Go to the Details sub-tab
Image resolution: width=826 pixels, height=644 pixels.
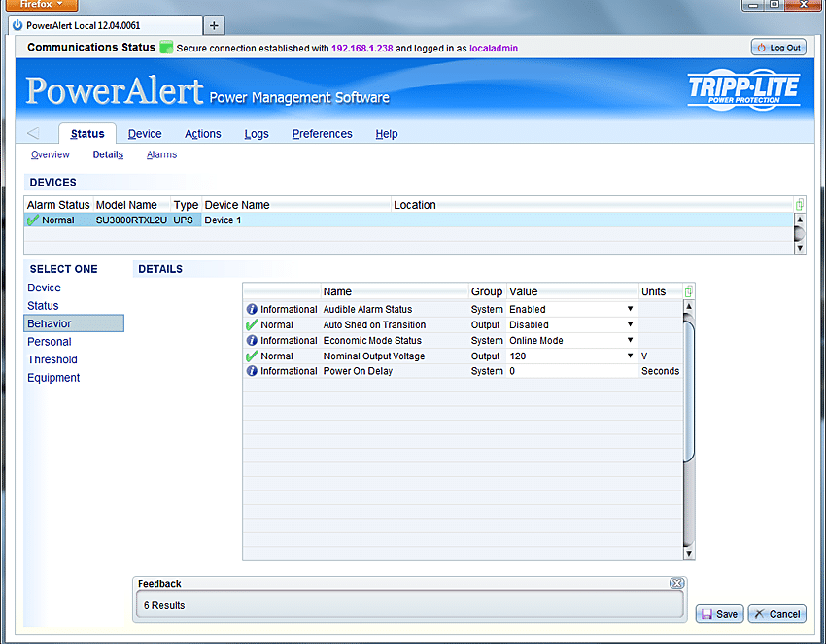pyautogui.click(x=108, y=154)
